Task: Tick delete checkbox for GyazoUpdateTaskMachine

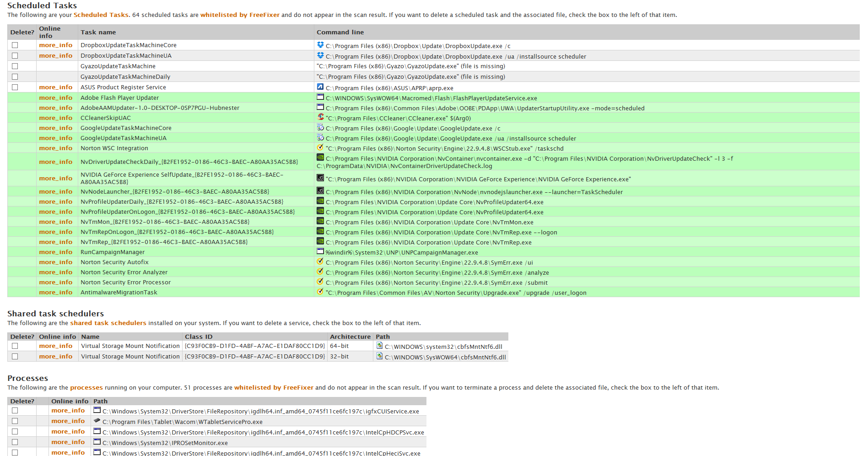Action: (15, 66)
